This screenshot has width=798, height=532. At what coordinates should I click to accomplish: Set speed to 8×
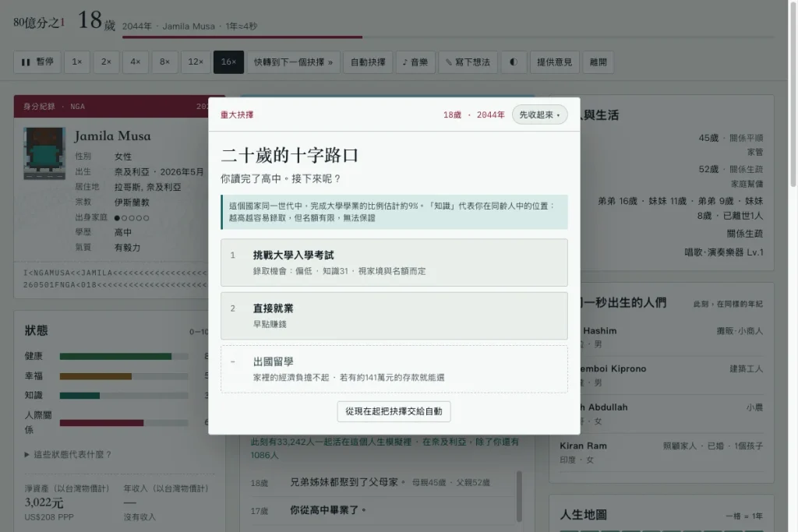[164, 62]
